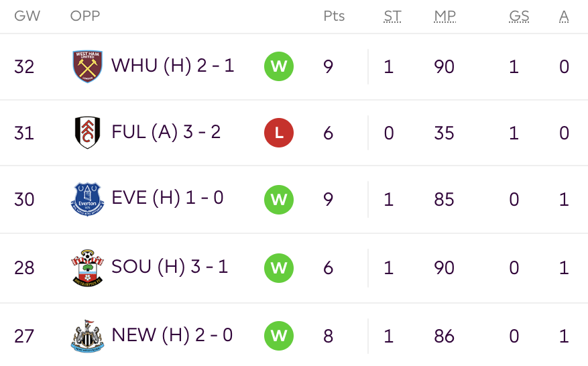Open the EVE (H) 1 - 0 fixture
Viewport: 588px width, 366px height.
pyautogui.click(x=168, y=198)
